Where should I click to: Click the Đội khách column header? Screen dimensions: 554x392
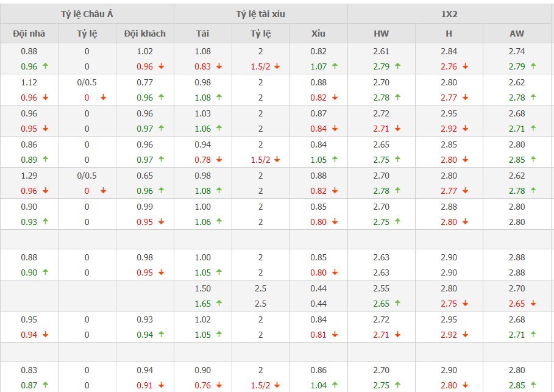144,34
